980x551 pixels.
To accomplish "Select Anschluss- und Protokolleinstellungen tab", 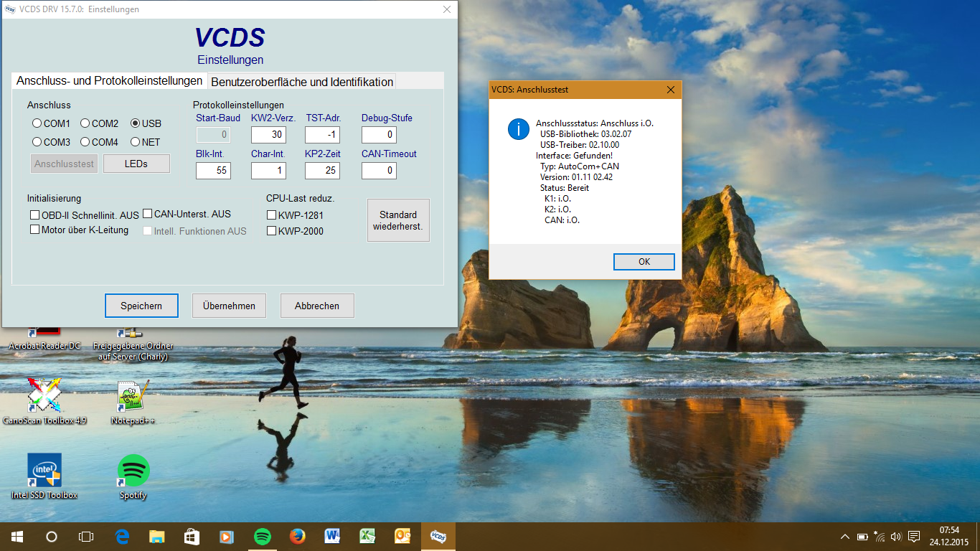I will tap(109, 80).
